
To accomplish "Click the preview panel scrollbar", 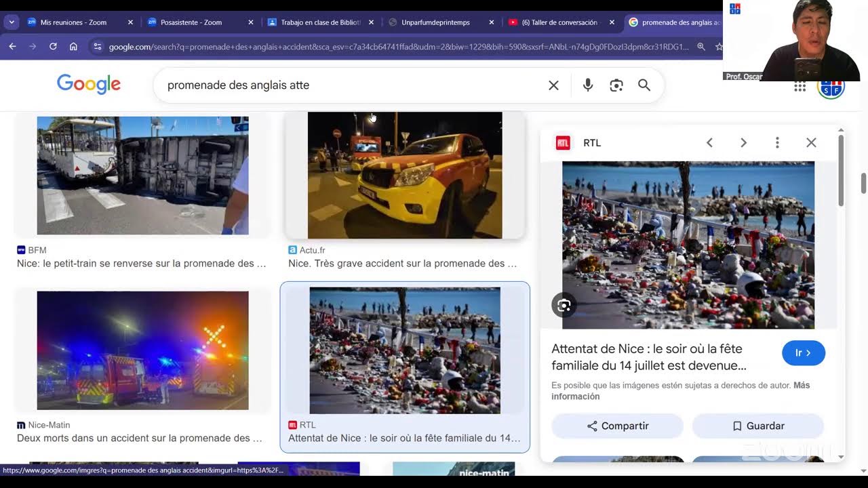I will click(841, 169).
